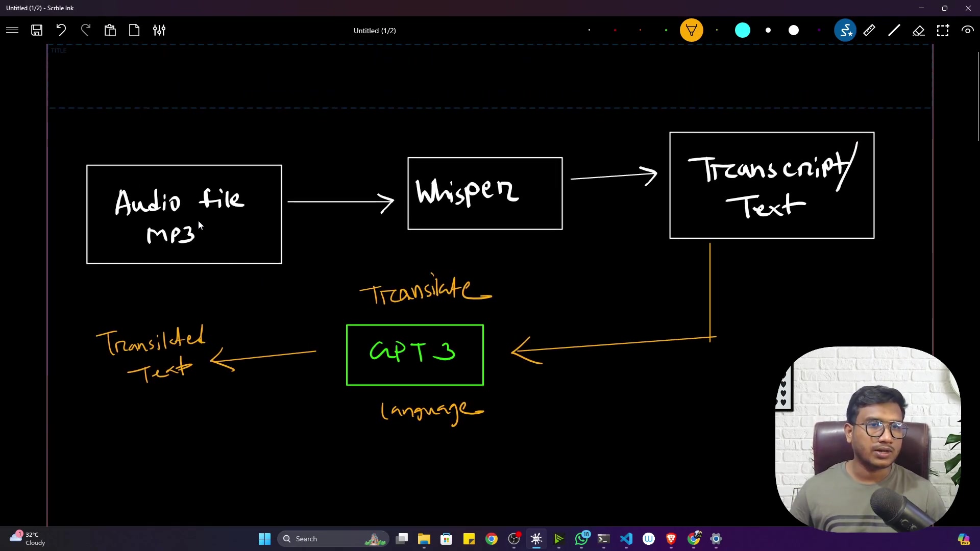Pick the large white pen preset

[x=794, y=30]
